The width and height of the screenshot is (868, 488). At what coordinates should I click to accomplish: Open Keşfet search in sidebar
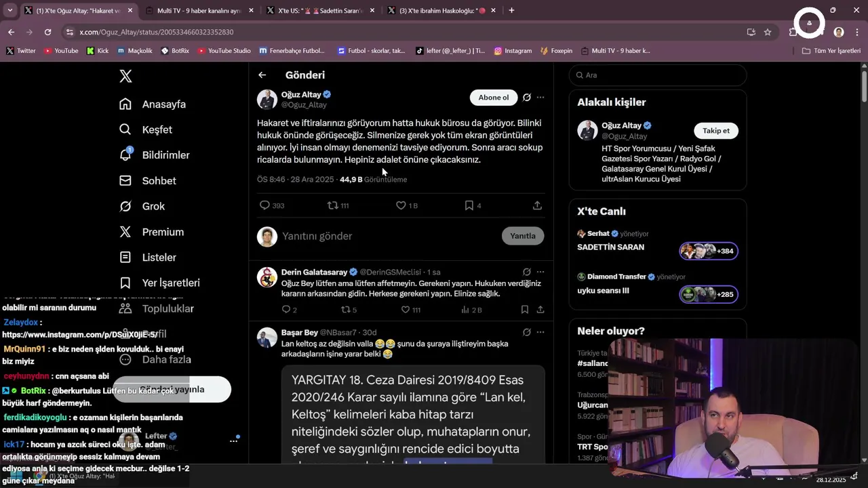click(x=125, y=129)
